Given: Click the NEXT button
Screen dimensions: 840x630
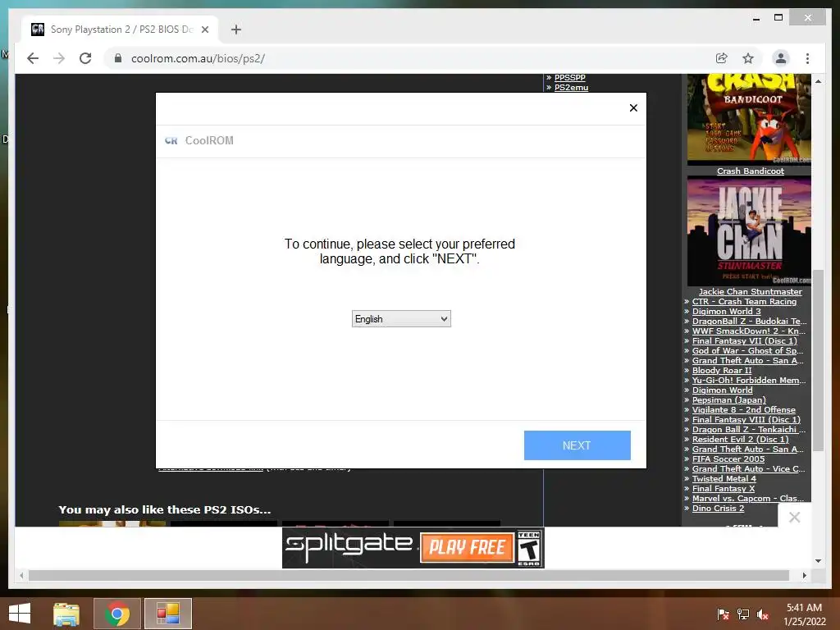Looking at the screenshot, I should click(577, 445).
